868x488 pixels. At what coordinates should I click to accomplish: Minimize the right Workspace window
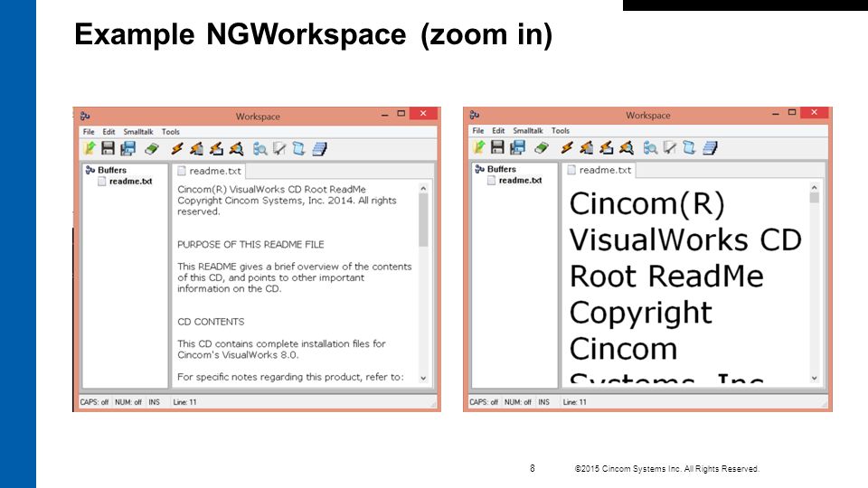[776, 113]
